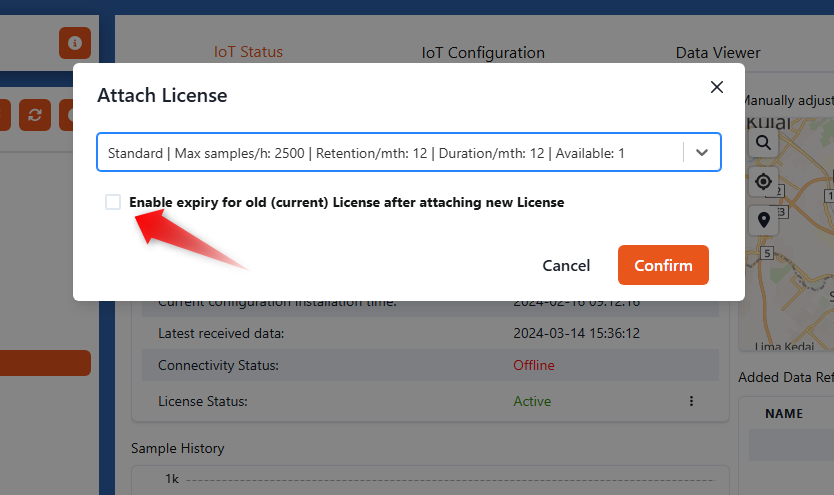Open the map search magnifier tool
Screen dimensions: 834x495
(x=763, y=142)
